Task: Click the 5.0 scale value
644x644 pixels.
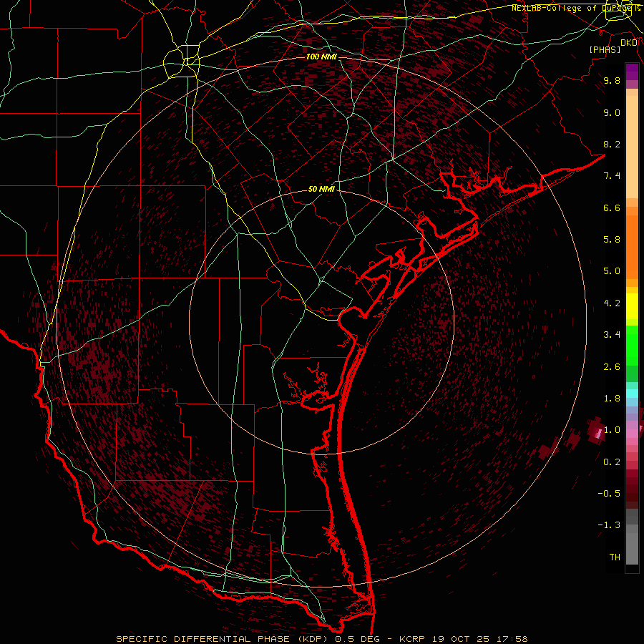Action: point(612,271)
